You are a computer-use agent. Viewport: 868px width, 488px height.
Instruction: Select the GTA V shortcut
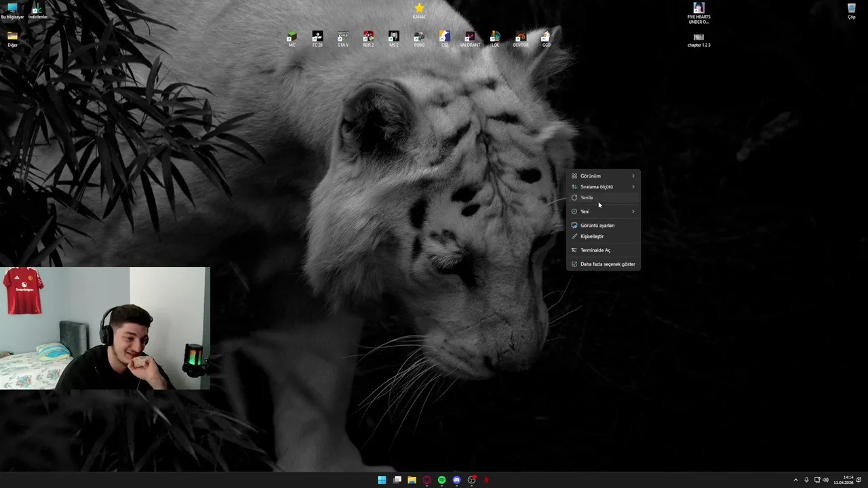pos(342,39)
